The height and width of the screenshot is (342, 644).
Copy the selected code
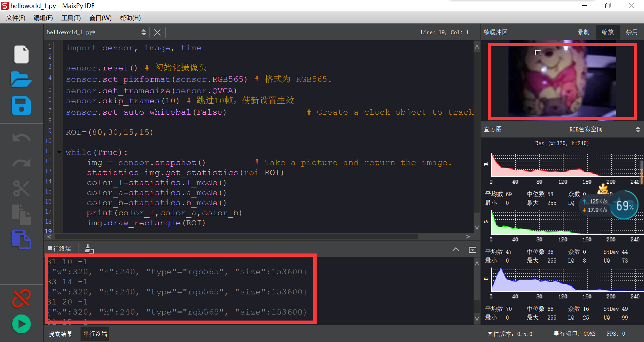click(x=21, y=215)
